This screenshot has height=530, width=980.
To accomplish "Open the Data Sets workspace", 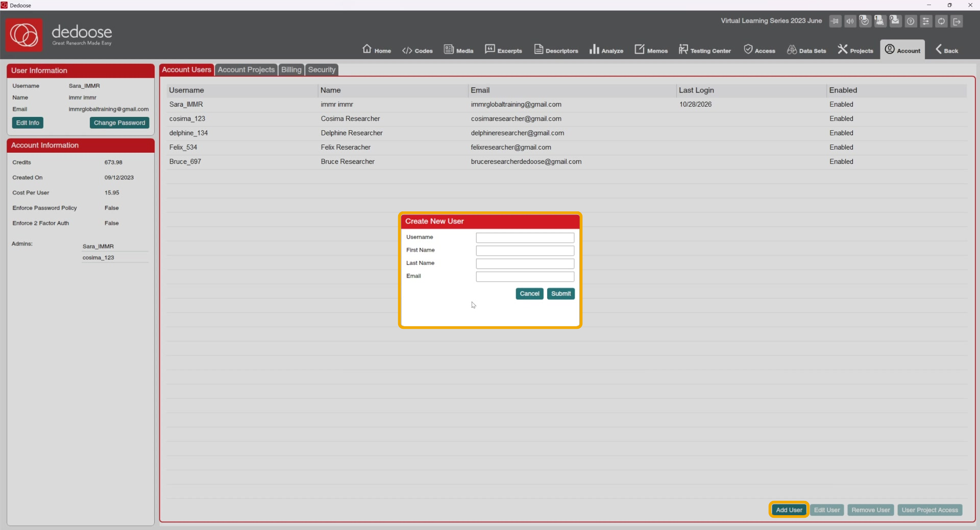I will [x=806, y=50].
